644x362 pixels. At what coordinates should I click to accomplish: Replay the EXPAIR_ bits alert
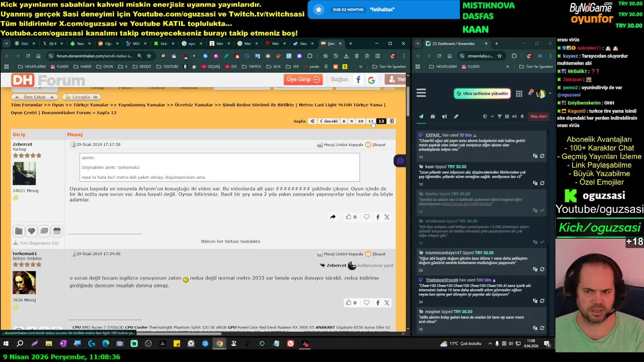[x=542, y=156]
